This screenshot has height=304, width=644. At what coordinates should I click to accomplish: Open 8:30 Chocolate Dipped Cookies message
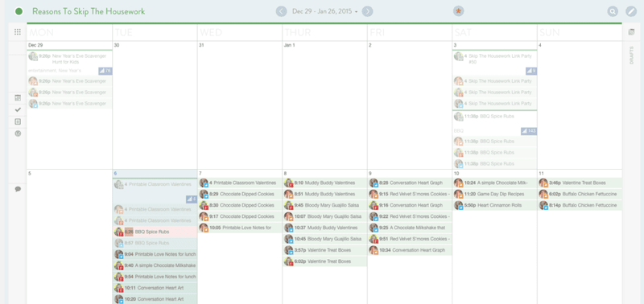pyautogui.click(x=240, y=205)
